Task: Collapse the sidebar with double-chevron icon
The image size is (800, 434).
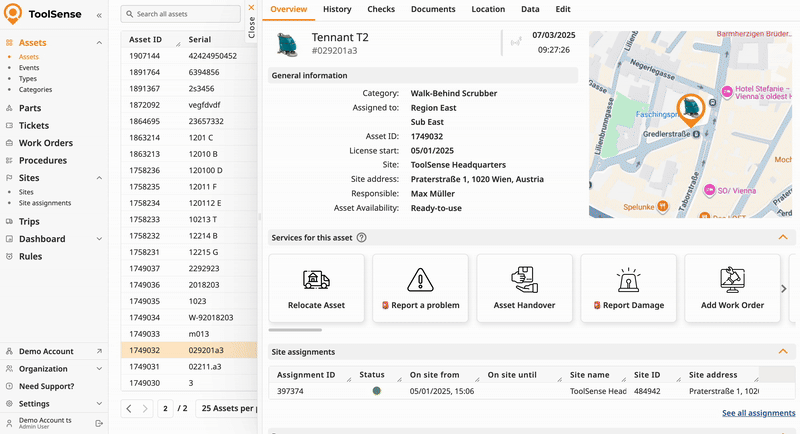Action: tap(98, 16)
